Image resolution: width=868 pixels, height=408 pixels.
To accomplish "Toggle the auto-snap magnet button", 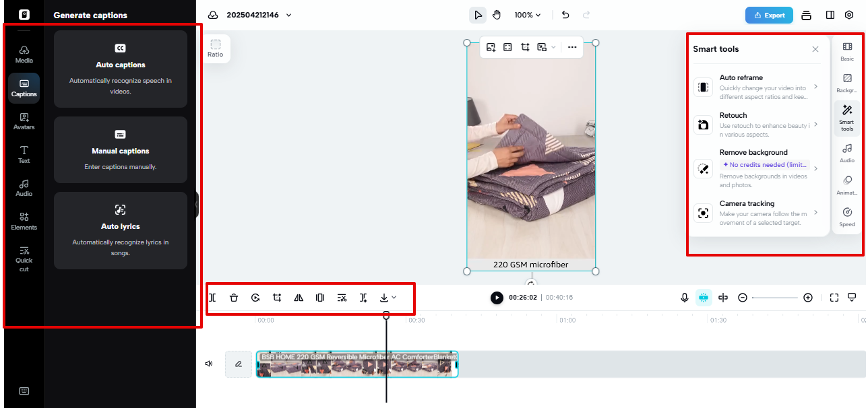I will [704, 298].
